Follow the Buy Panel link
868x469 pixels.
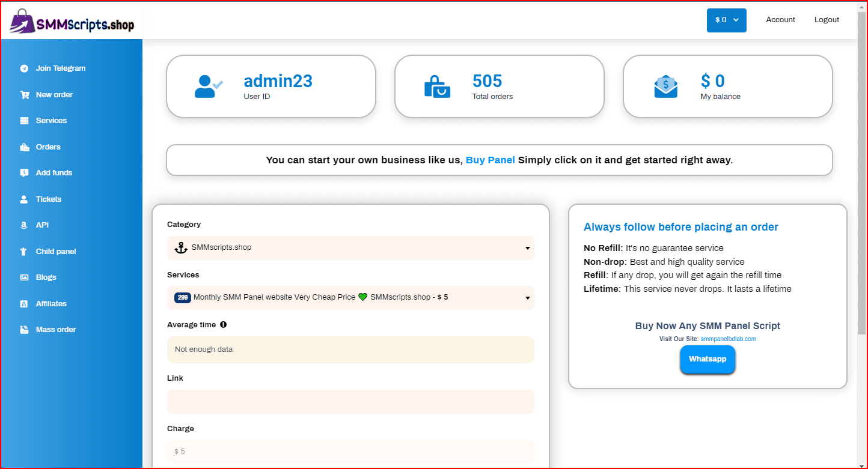tap(490, 160)
